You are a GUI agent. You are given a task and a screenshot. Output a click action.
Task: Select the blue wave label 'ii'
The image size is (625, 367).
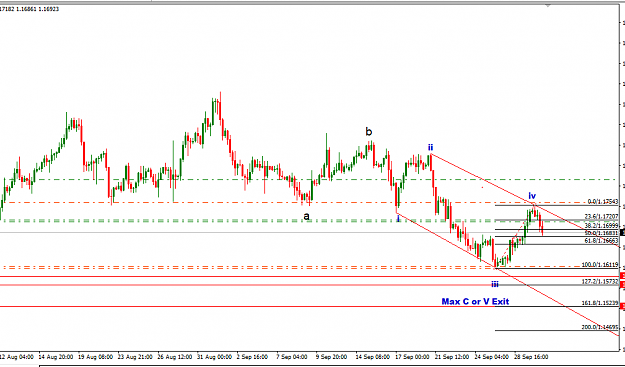(430, 147)
